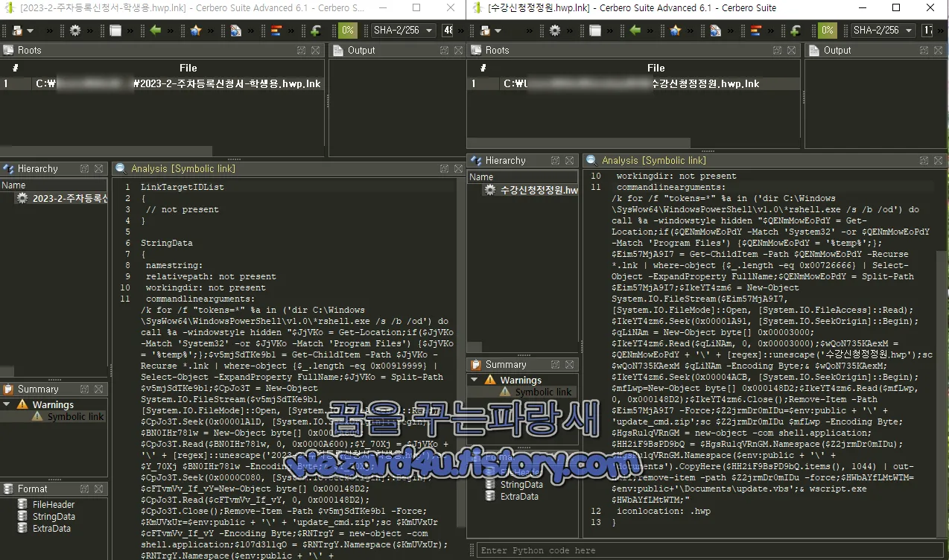Close the Roots panel in right window

[793, 50]
